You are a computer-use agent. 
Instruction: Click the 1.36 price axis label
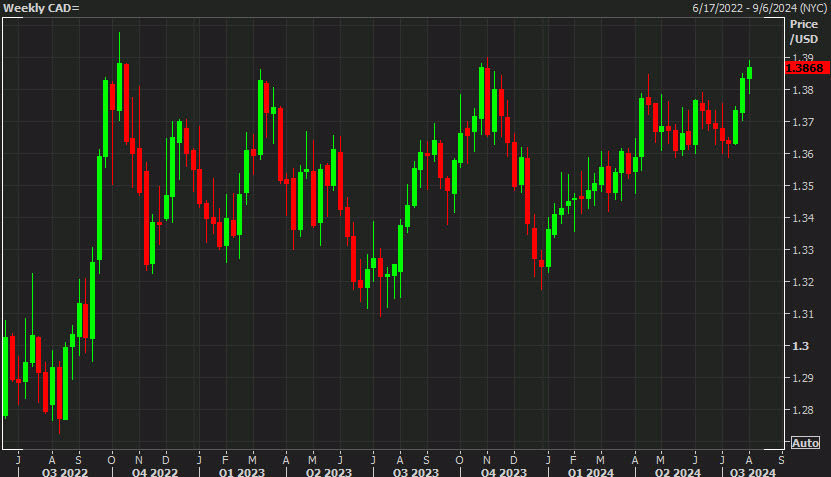(x=802, y=154)
